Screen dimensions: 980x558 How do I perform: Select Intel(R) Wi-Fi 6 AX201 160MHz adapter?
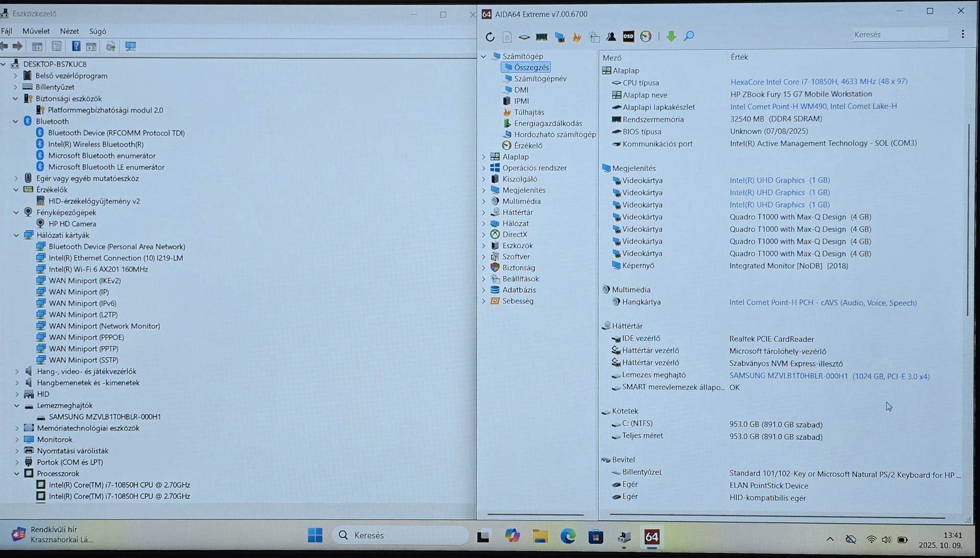(x=98, y=269)
